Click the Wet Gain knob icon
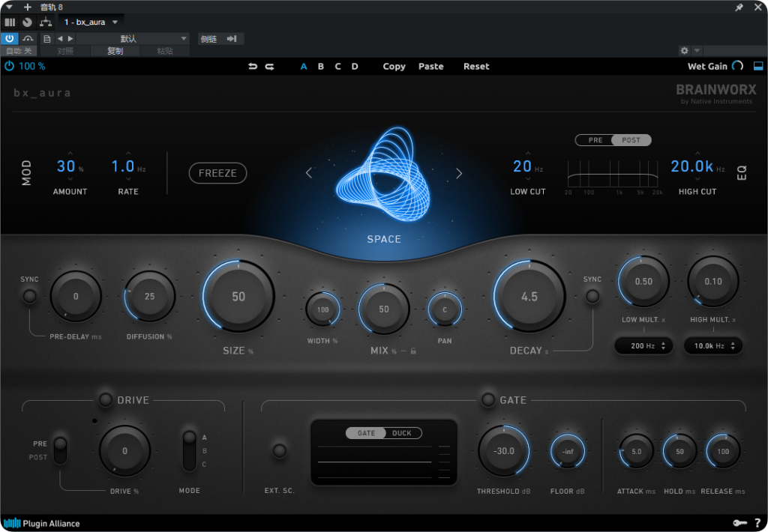Screen dimensions: 768x532 pyautogui.click(x=738, y=66)
